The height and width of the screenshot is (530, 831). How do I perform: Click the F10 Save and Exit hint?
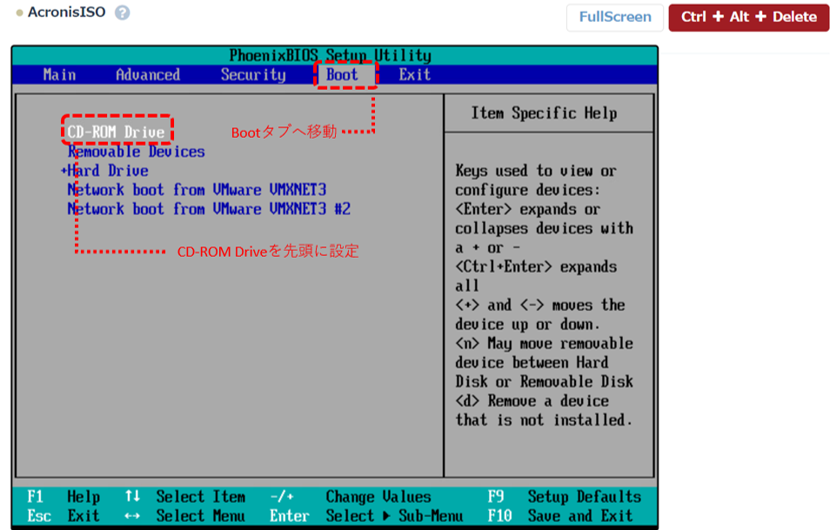[x=561, y=516]
